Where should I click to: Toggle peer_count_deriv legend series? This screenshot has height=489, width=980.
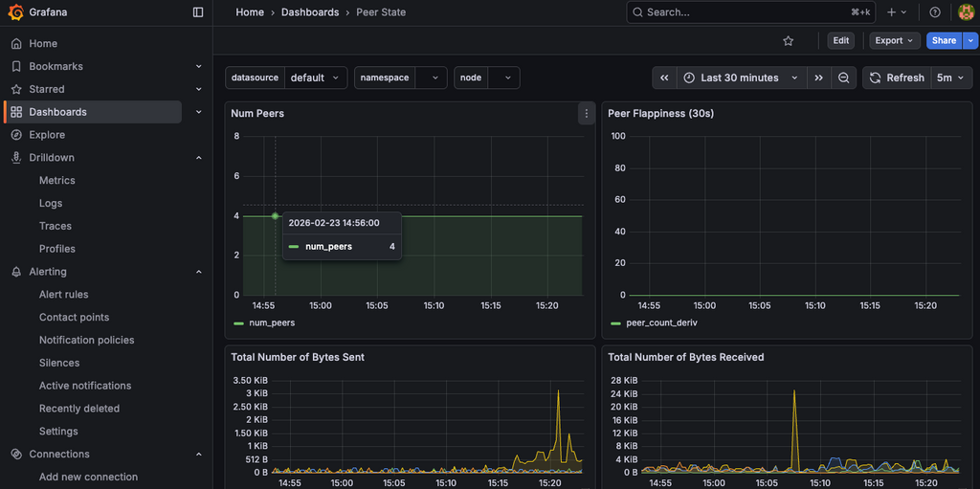coord(660,323)
